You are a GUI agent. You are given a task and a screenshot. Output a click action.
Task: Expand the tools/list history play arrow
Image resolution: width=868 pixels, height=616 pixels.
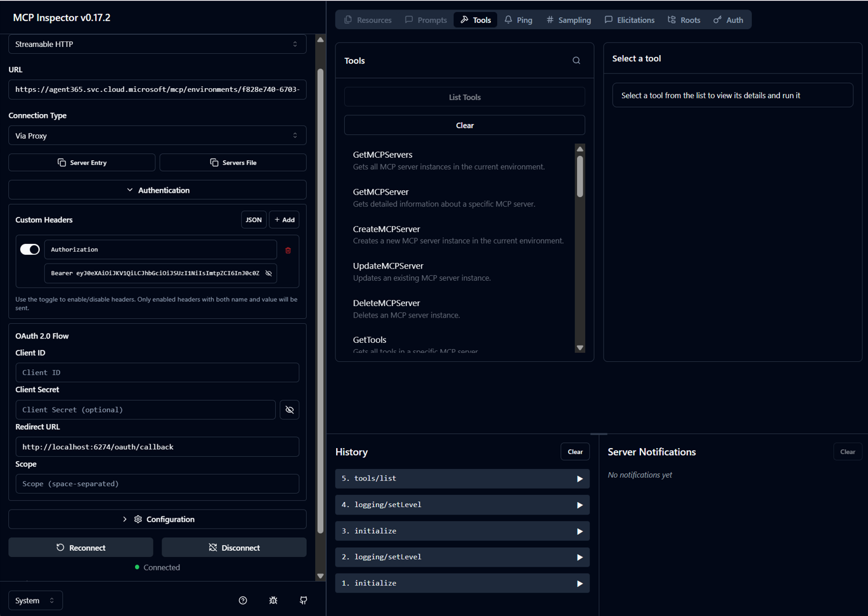pos(580,479)
